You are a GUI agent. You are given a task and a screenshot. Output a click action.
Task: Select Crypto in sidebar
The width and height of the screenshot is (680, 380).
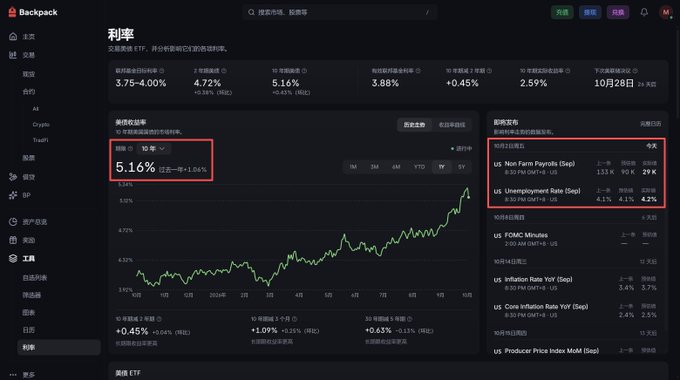(41, 124)
